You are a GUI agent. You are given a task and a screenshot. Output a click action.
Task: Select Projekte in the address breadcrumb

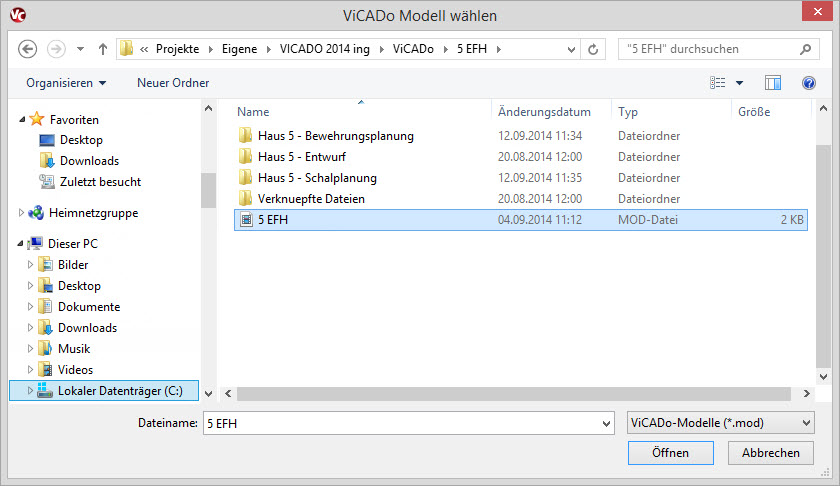click(177, 49)
